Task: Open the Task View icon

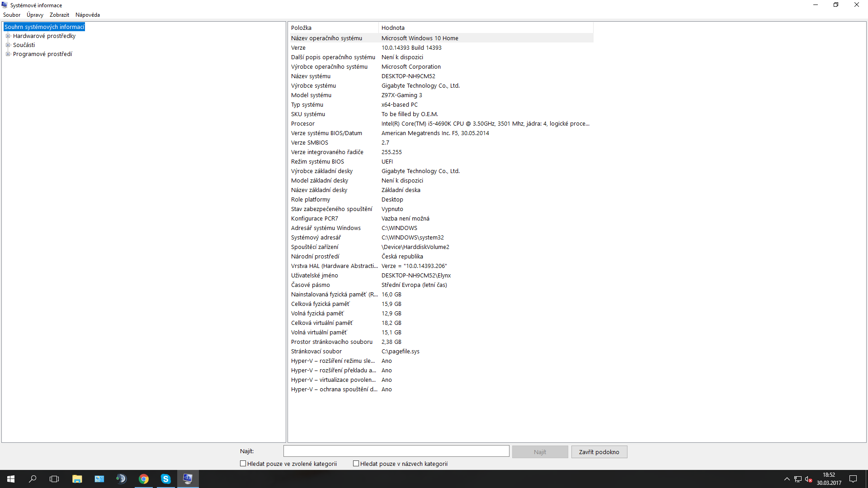Action: pos(54,479)
